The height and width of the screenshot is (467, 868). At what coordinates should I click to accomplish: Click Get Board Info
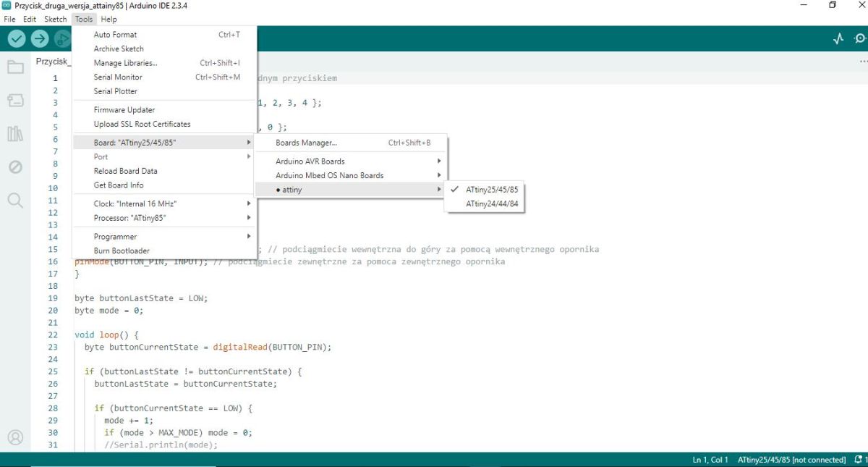(164, 185)
